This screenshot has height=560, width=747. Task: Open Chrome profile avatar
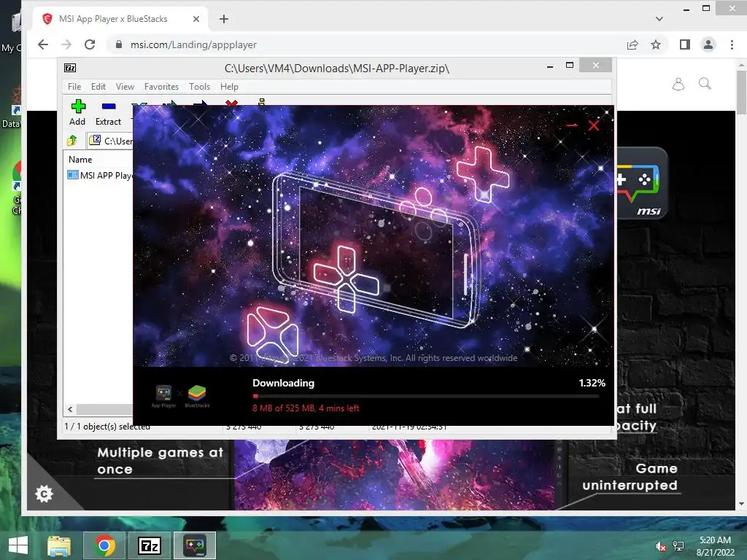708,44
